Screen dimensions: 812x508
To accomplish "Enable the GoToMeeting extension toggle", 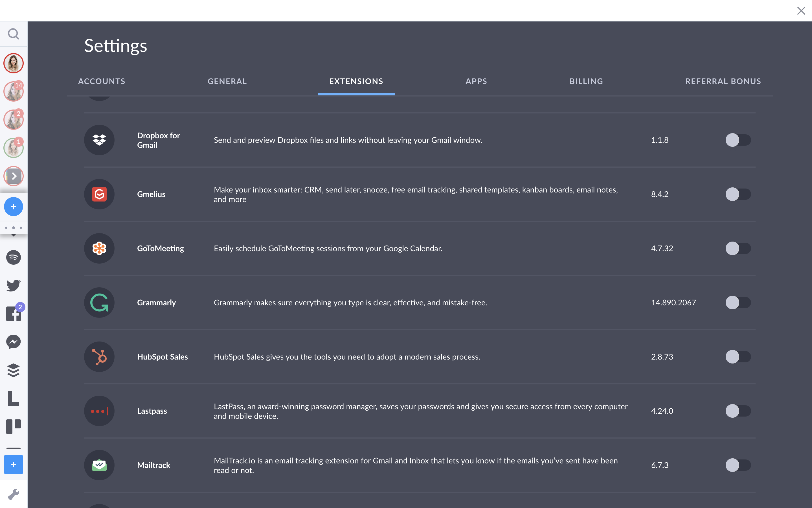I will coord(738,248).
